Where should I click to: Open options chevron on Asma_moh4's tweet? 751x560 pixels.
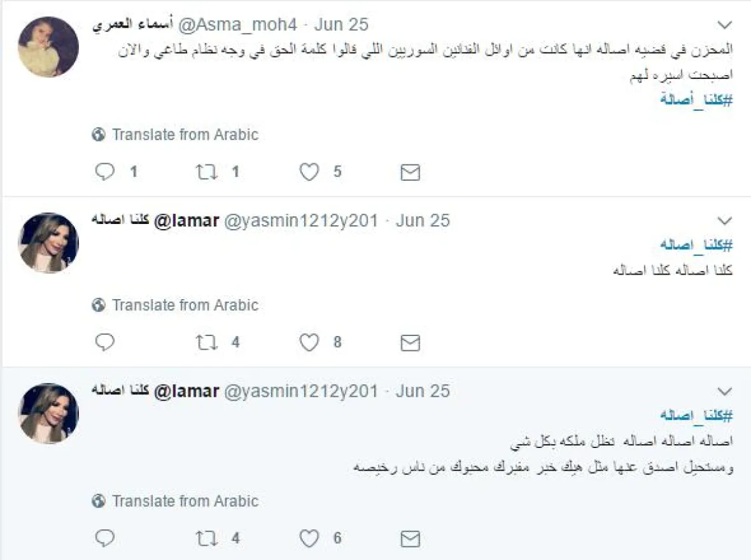tap(724, 25)
